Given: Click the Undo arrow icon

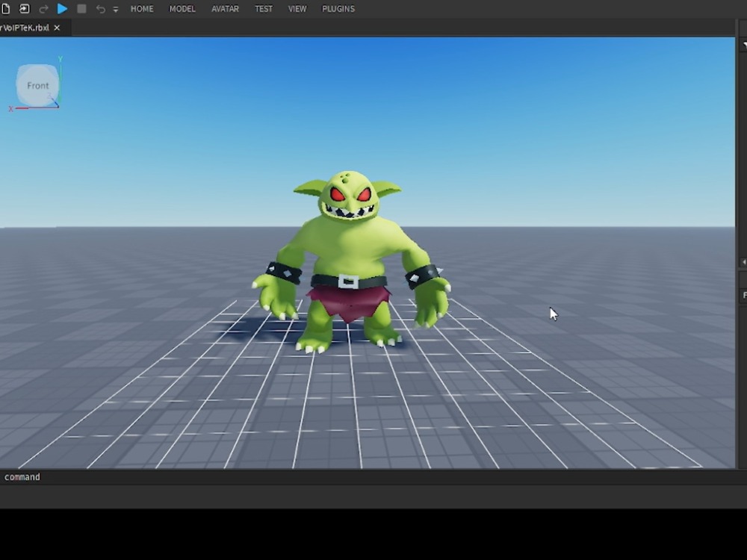Looking at the screenshot, I should pyautogui.click(x=100, y=9).
